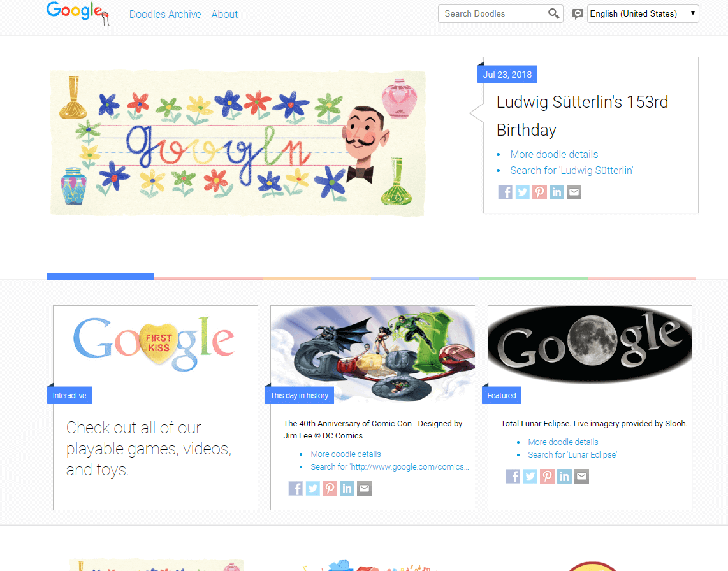Share Sütterlin doodle on LinkedIn

(x=557, y=192)
